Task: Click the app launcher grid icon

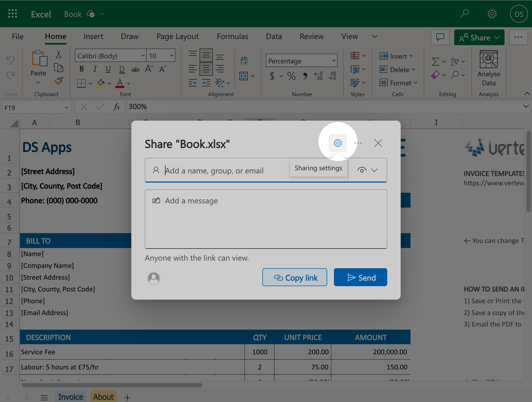Action: point(13,14)
